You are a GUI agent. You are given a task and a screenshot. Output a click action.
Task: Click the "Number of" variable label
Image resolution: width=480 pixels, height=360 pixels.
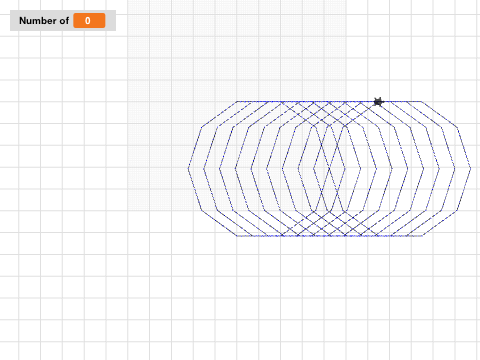tap(44, 21)
